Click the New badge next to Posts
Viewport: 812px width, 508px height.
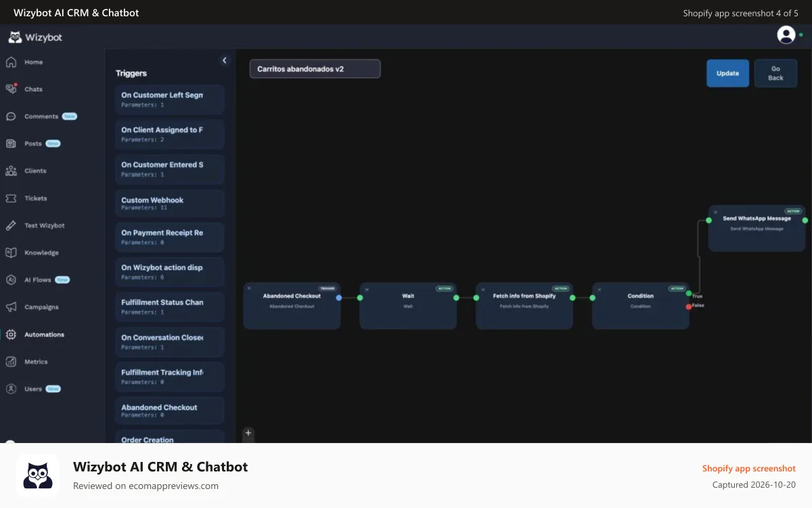53,144
